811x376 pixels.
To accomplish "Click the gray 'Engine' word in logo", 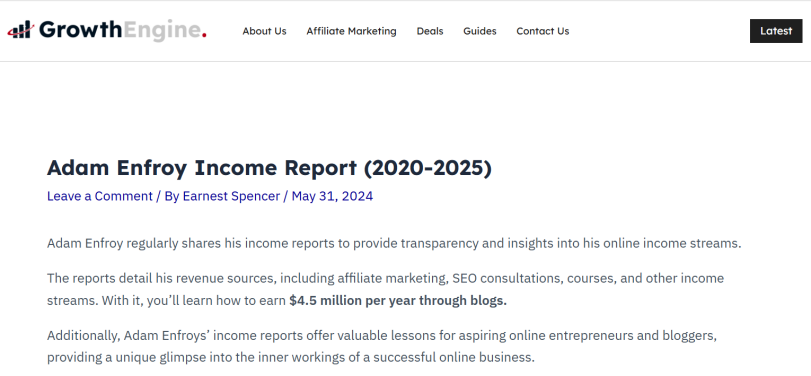I will tap(162, 30).
